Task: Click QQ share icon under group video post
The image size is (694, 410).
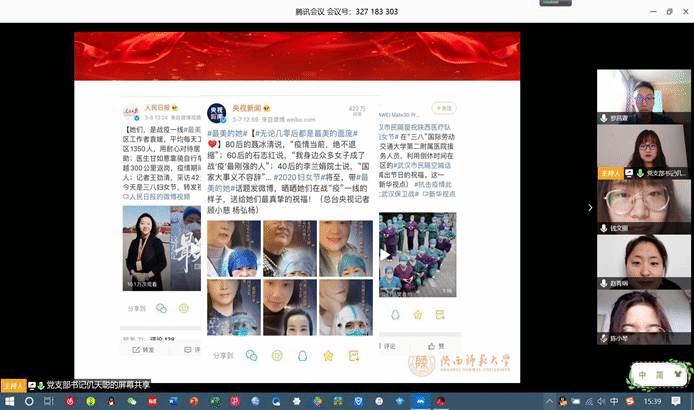Action: click(395, 315)
